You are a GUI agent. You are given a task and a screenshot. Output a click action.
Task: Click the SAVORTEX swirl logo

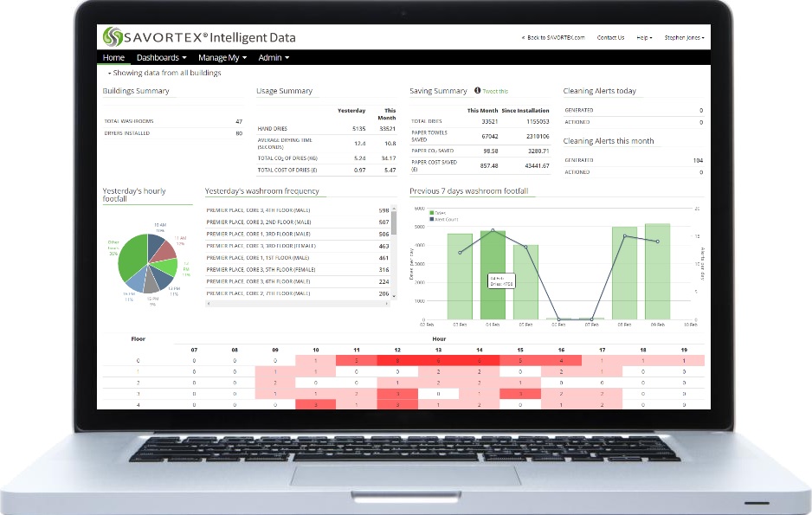point(113,36)
